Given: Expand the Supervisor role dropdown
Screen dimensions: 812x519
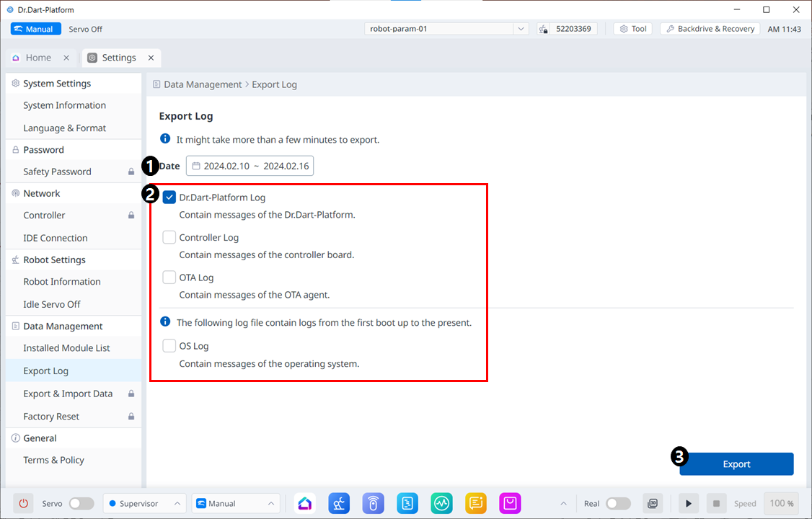Looking at the screenshot, I should tap(144, 503).
